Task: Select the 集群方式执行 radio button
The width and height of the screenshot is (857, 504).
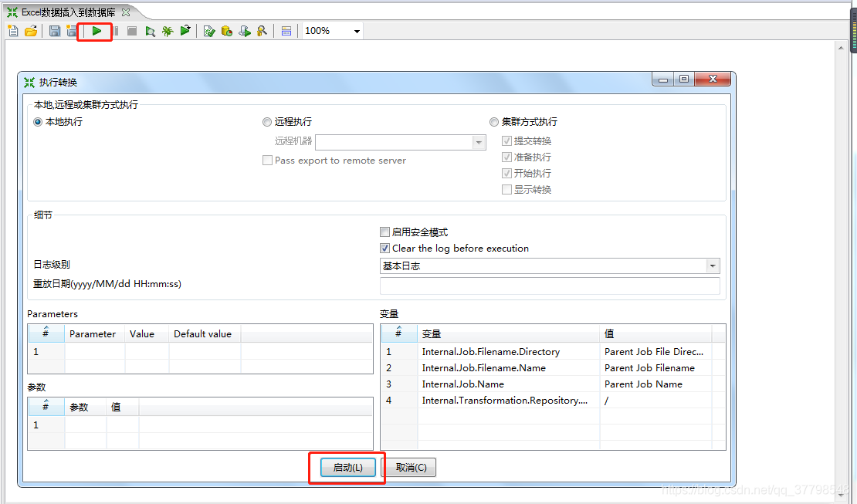Action: click(494, 122)
